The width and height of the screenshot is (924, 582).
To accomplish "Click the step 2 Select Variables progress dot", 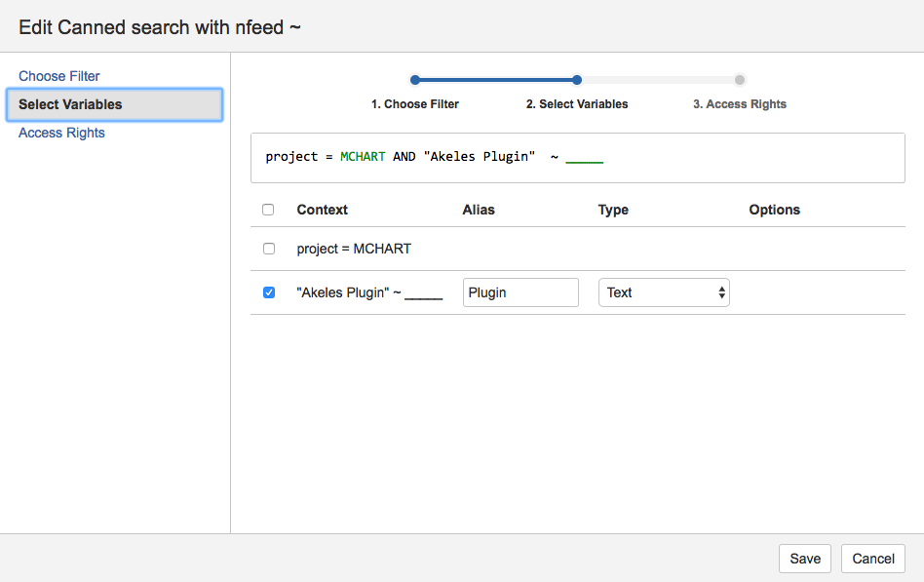I will point(576,79).
